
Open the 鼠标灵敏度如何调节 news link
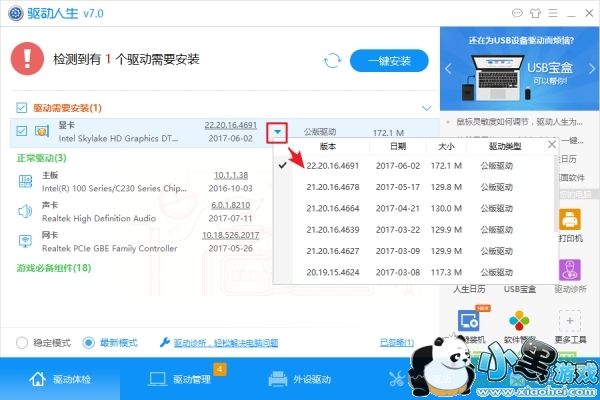tap(519, 122)
